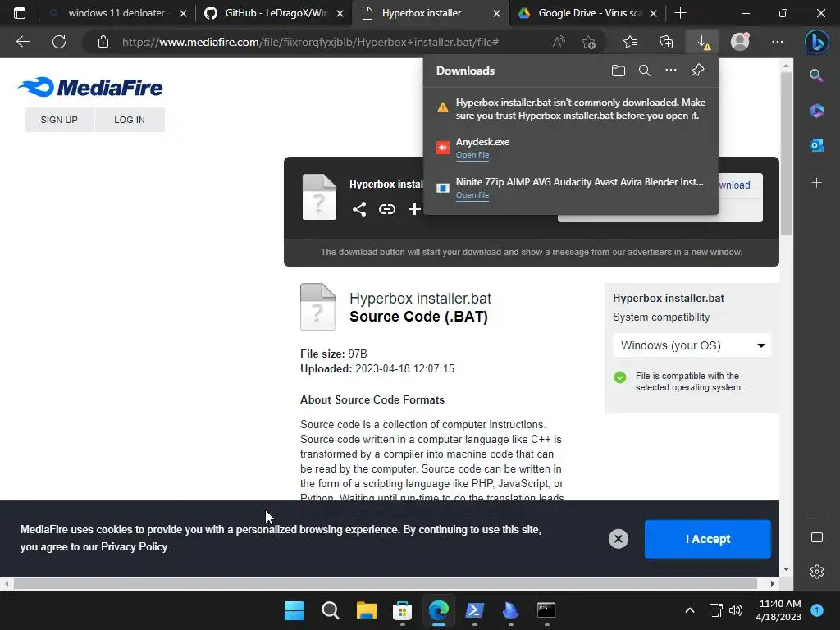840x630 pixels.
Task: Add a sidebar app with plus
Action: pos(816,183)
